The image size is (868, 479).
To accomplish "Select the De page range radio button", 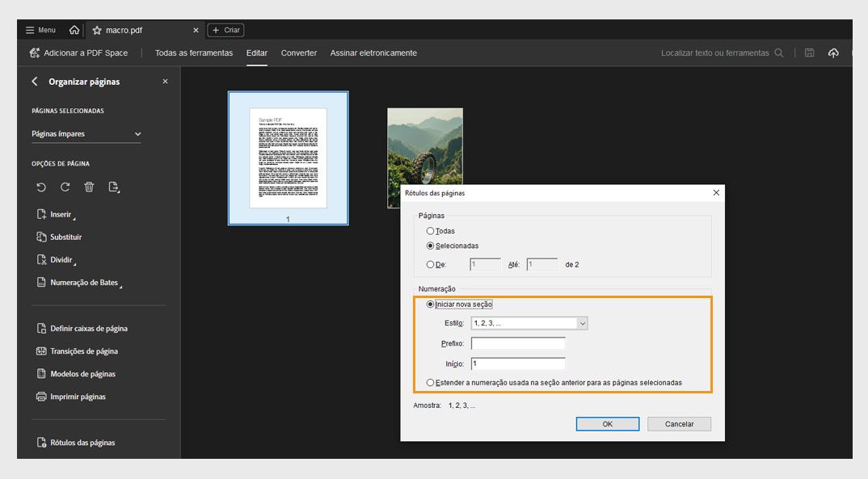I will 430,264.
